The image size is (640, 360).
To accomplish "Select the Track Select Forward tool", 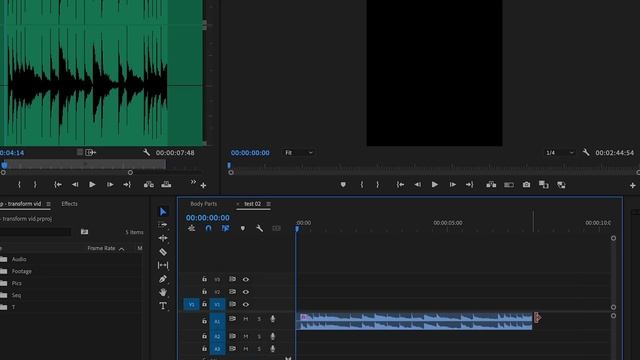I will [x=163, y=225].
